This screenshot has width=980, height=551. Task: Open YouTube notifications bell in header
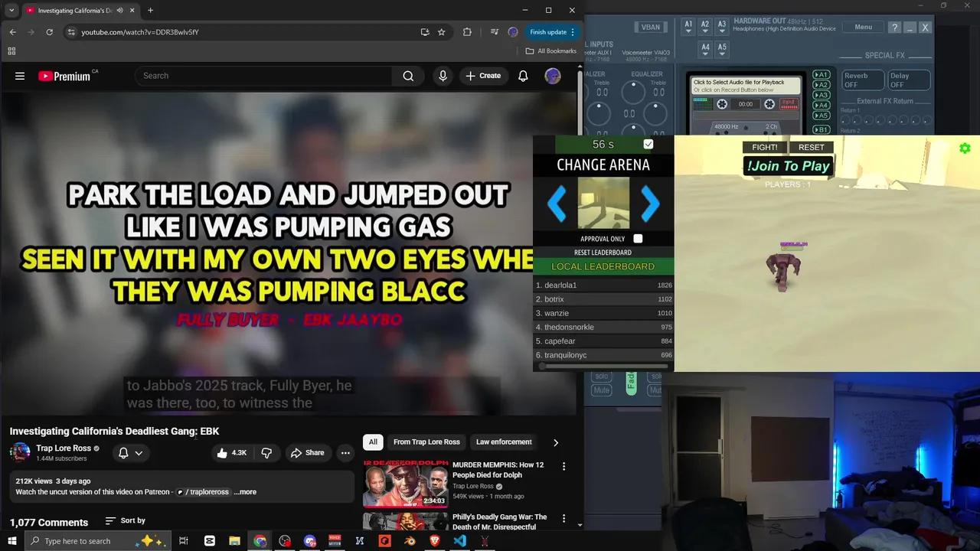523,76
